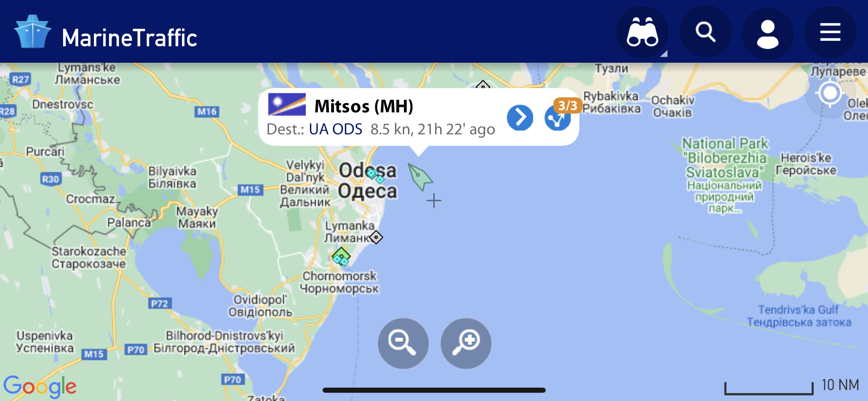Expand Mitsos vessel details with blue arrow
This screenshot has width=868, height=401.
(520, 118)
